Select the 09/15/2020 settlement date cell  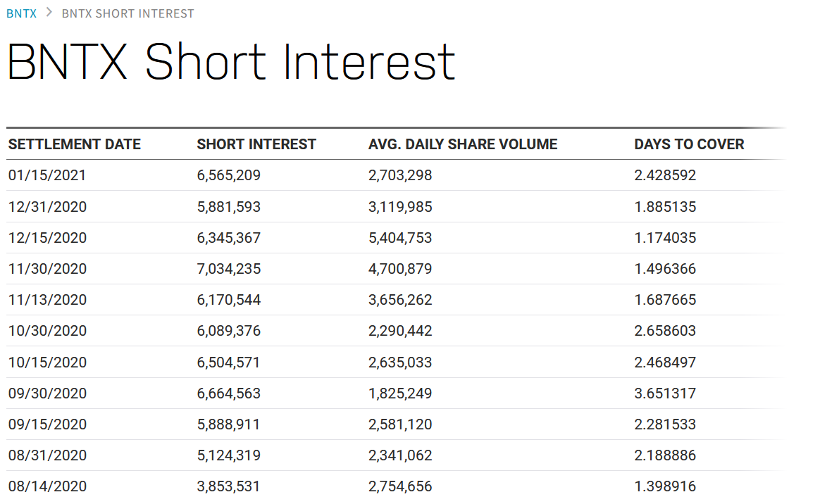pos(47,424)
